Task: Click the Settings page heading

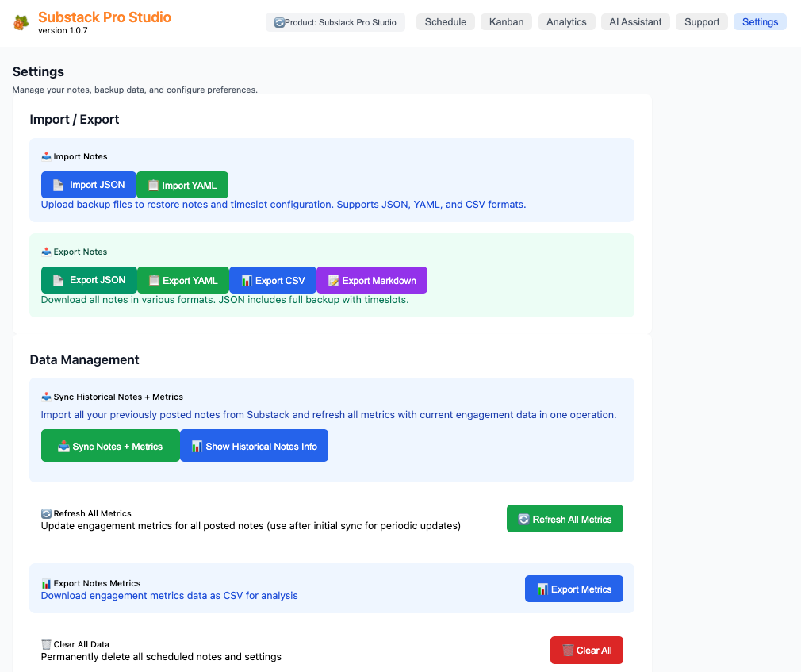Action: tap(38, 71)
